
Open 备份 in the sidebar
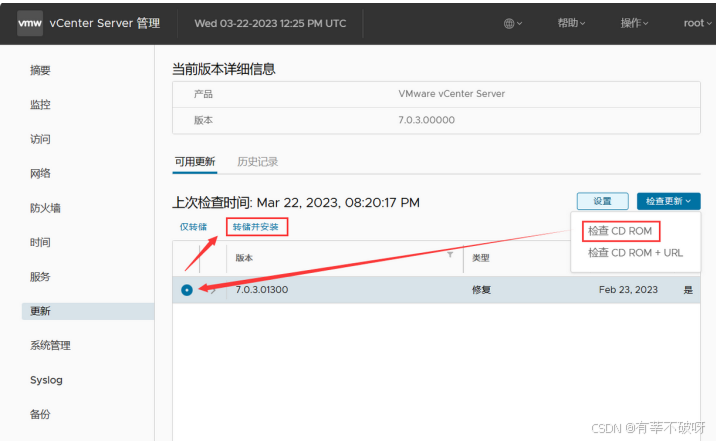click(x=40, y=415)
